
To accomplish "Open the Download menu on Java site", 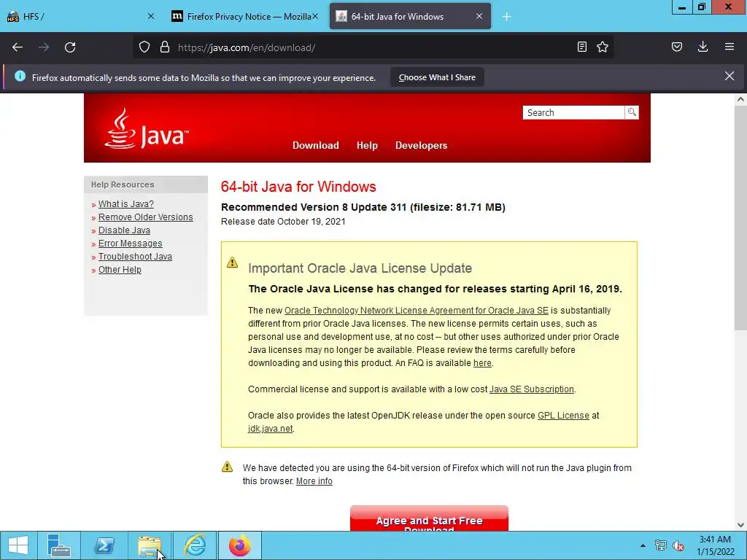I will click(x=315, y=145).
